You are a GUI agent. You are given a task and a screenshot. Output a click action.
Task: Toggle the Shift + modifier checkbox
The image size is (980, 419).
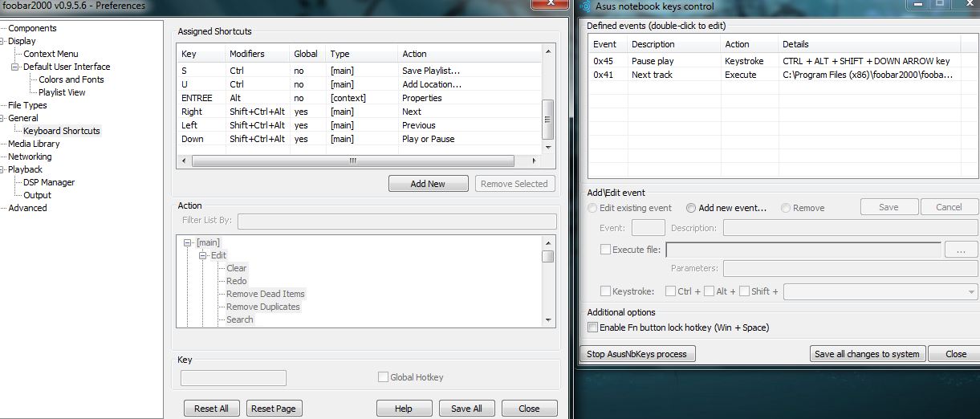tap(744, 291)
